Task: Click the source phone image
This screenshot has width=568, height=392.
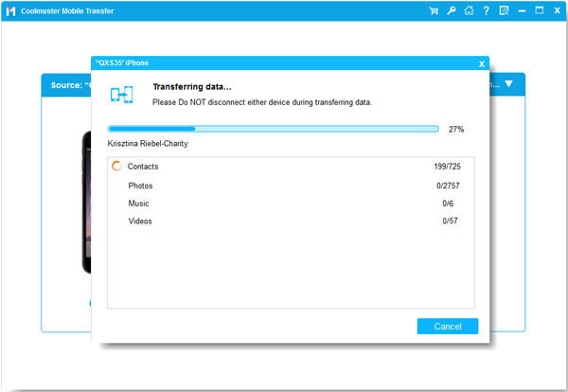Action: 86,203
